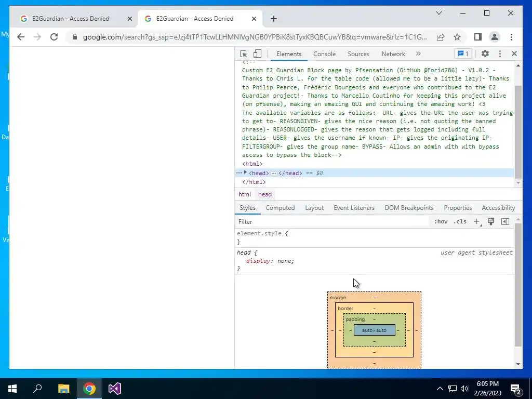The height and width of the screenshot is (399, 532).
Task: Switch to the Sources tab
Action: point(358,54)
